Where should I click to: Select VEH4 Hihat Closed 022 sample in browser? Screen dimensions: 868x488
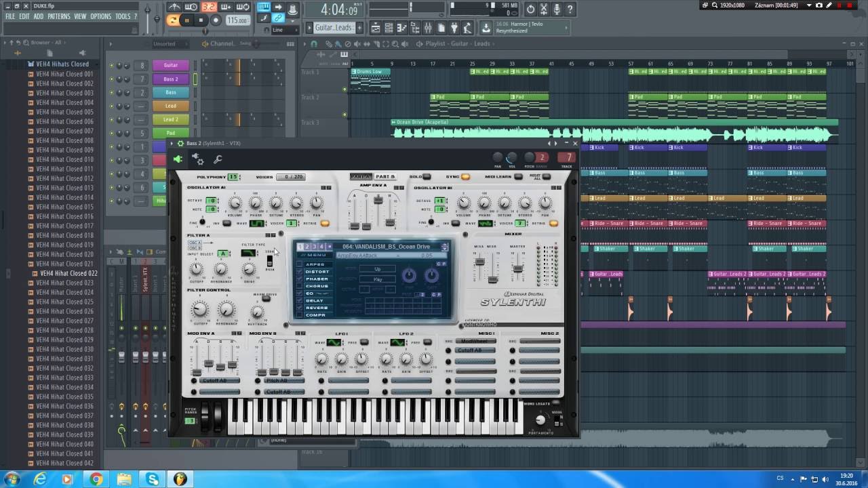68,274
